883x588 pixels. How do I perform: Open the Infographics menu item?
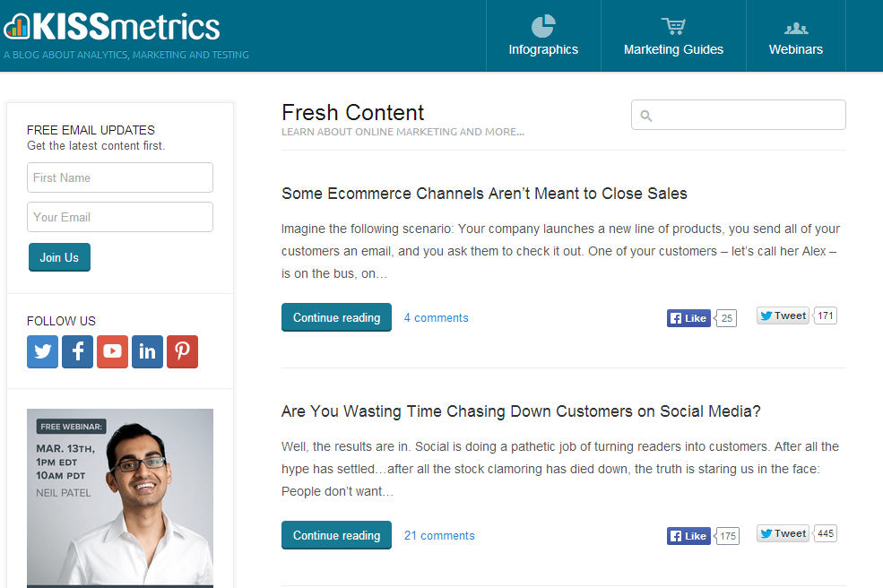(543, 36)
